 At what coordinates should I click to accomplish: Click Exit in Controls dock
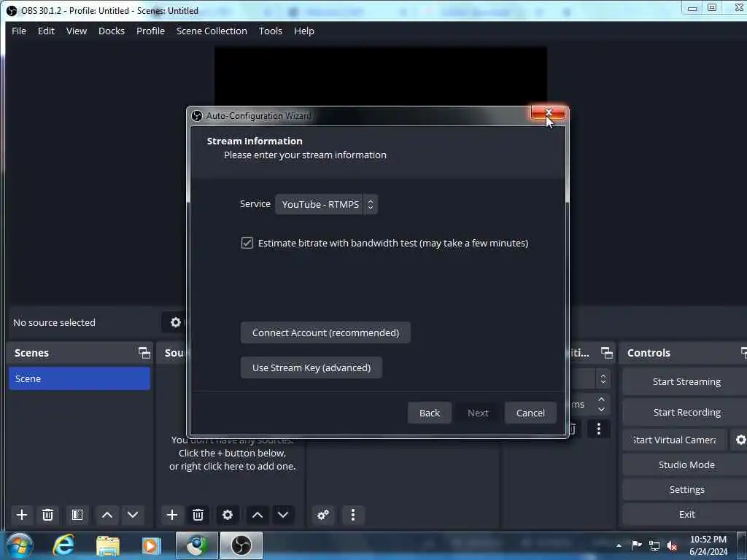click(x=686, y=514)
